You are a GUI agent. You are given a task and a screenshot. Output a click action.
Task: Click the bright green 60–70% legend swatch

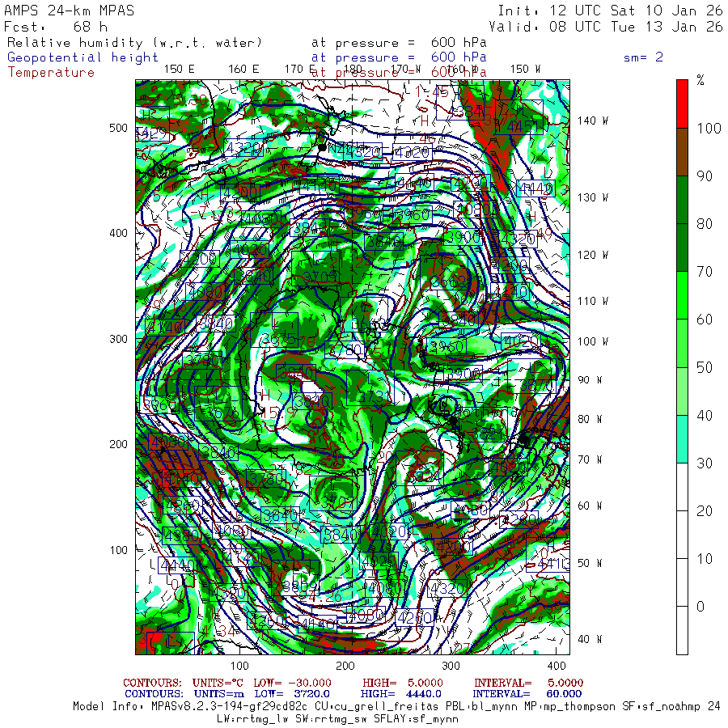click(x=682, y=295)
